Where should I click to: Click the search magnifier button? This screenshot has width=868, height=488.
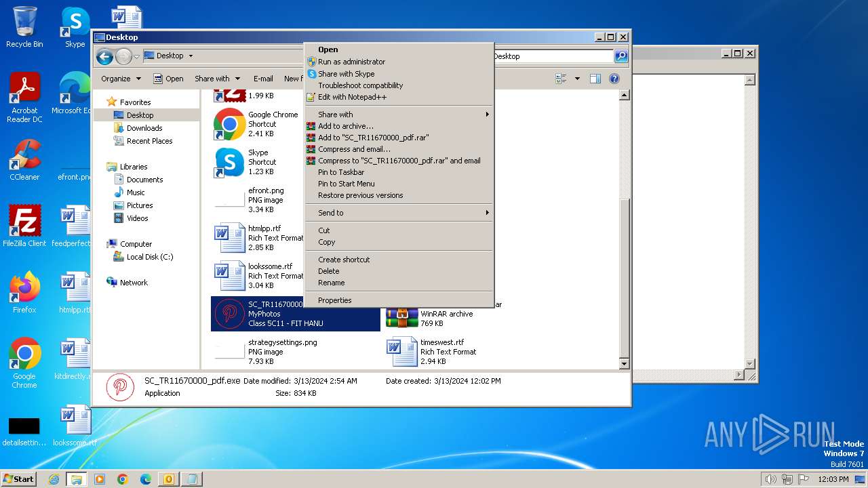coord(620,56)
